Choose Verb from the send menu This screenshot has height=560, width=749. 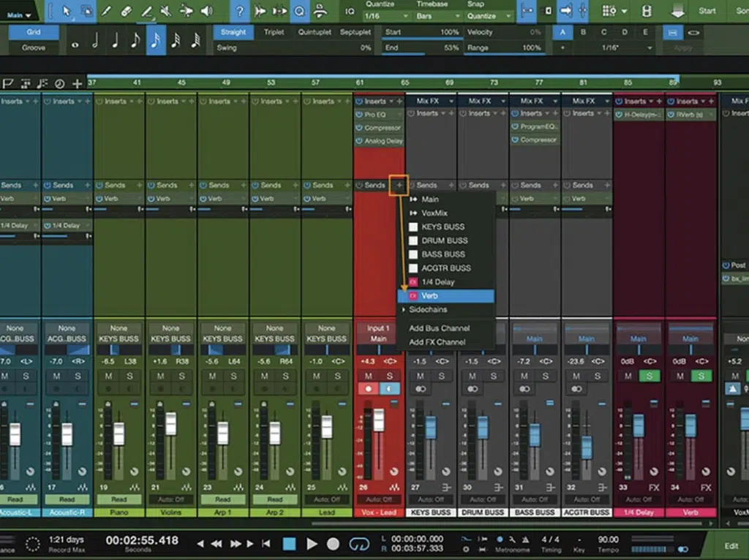[445, 295]
